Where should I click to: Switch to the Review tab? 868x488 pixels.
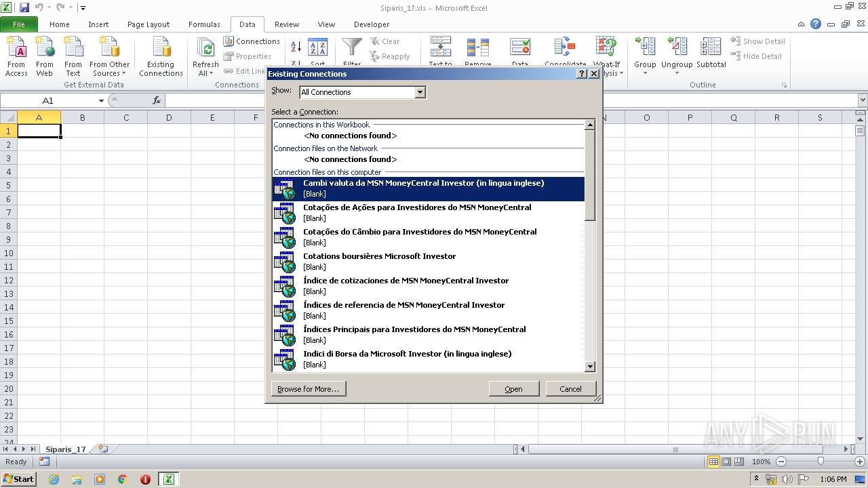pos(287,24)
